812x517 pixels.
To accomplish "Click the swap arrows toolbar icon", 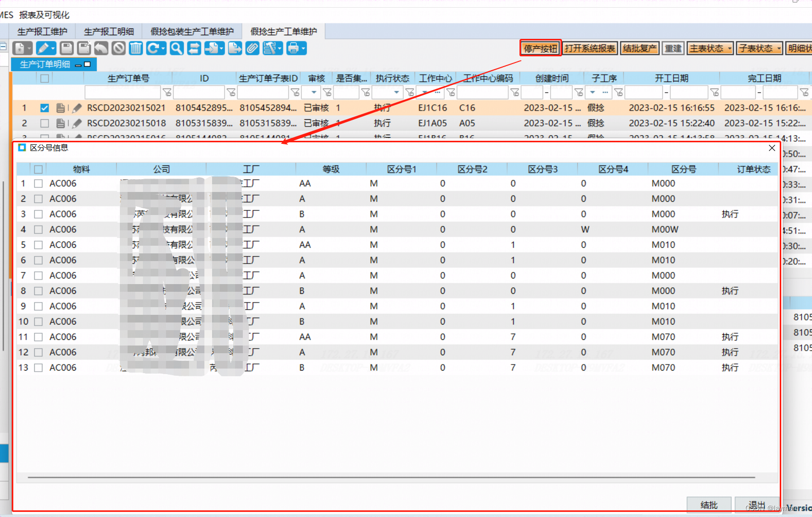I will (x=194, y=48).
